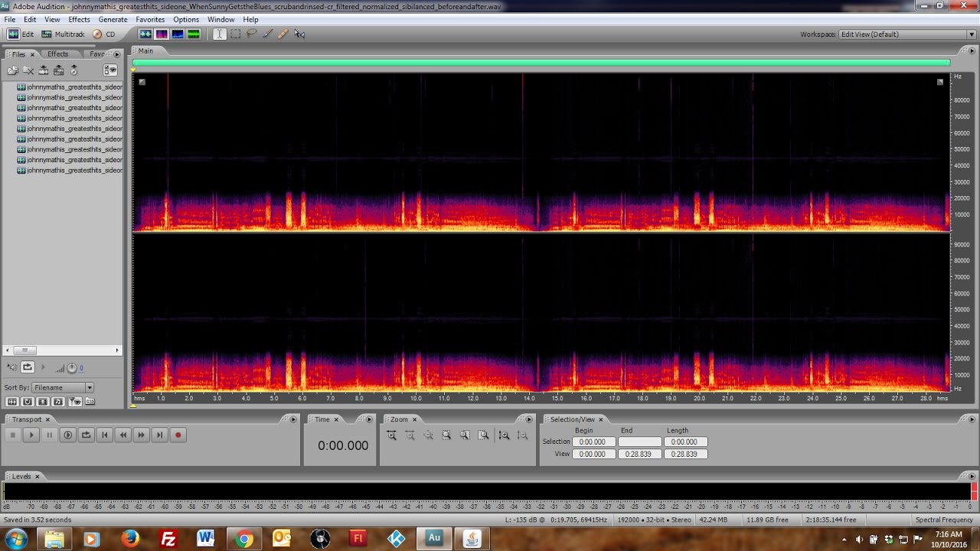The height and width of the screenshot is (551, 980).
Task: Click Play in Transport panel
Action: click(x=31, y=435)
